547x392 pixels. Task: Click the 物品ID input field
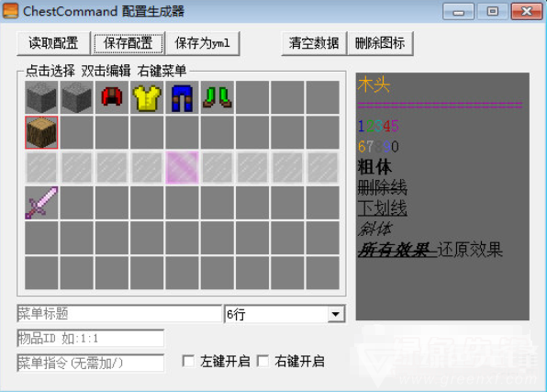click(90, 338)
